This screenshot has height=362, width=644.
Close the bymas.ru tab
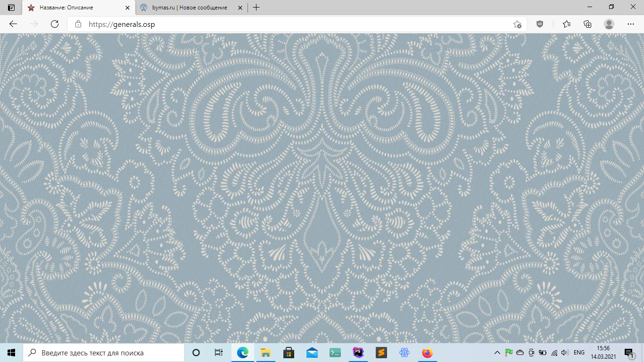tap(240, 8)
